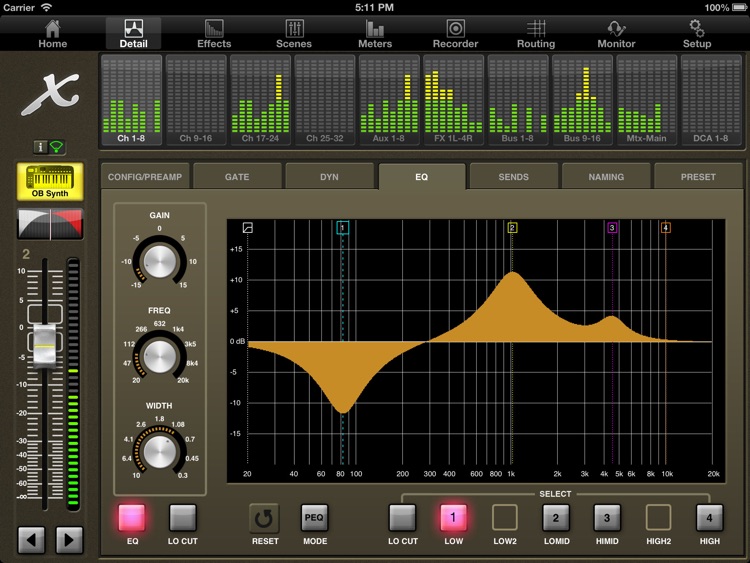Go to next channel with right arrow

[69, 541]
